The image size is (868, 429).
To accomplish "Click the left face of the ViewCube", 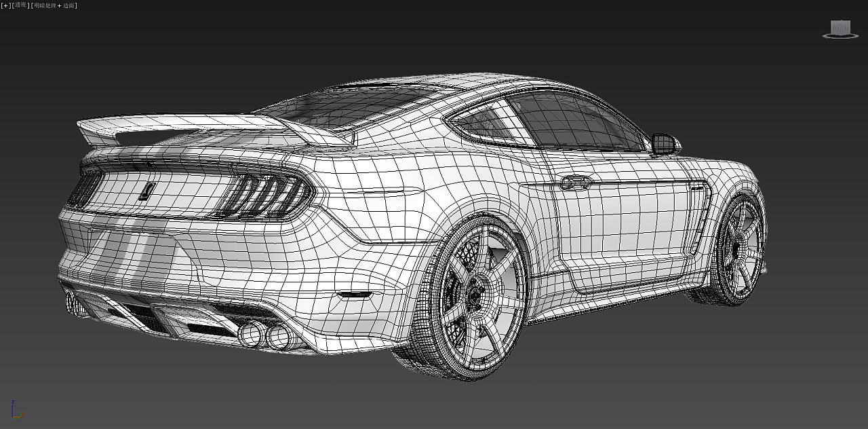I will 831,28.
